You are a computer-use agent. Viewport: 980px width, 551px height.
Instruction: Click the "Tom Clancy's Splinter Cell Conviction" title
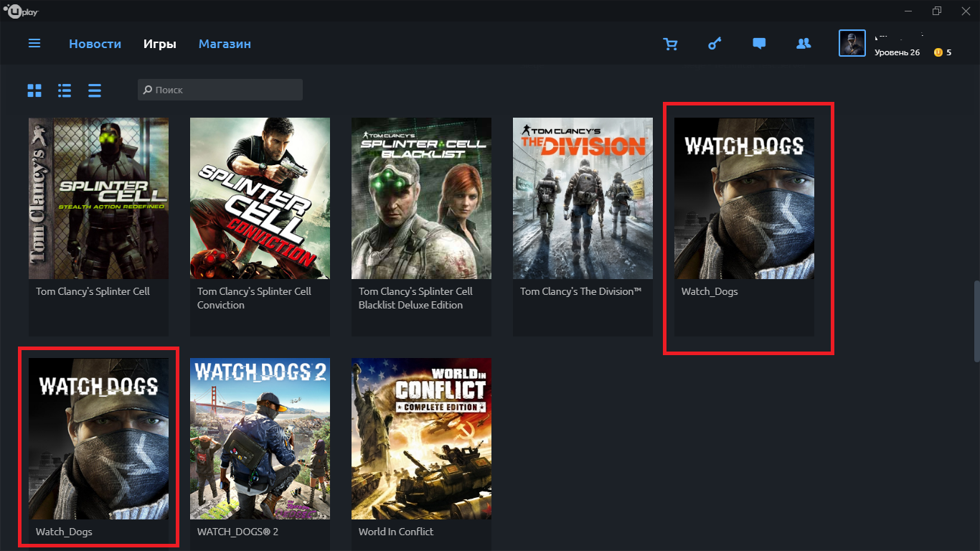pos(255,298)
